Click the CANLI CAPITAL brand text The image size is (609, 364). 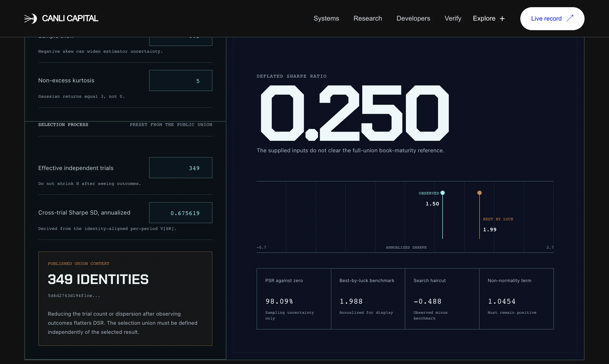(70, 18)
